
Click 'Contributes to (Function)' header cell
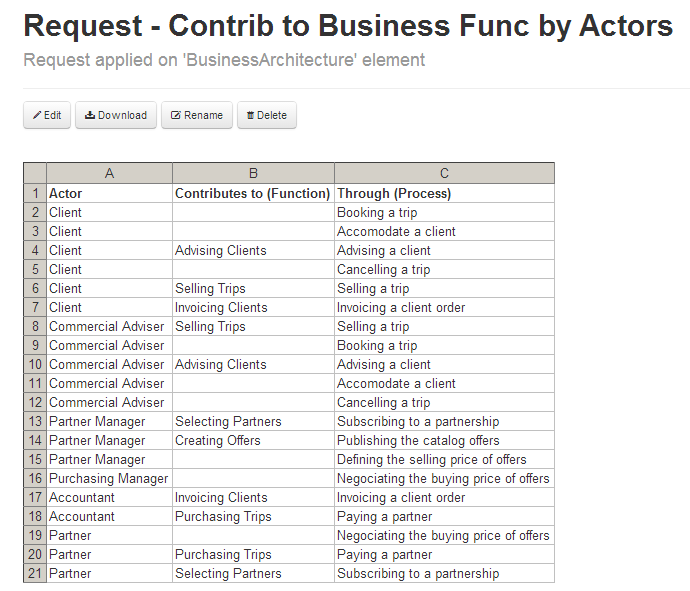(x=253, y=193)
